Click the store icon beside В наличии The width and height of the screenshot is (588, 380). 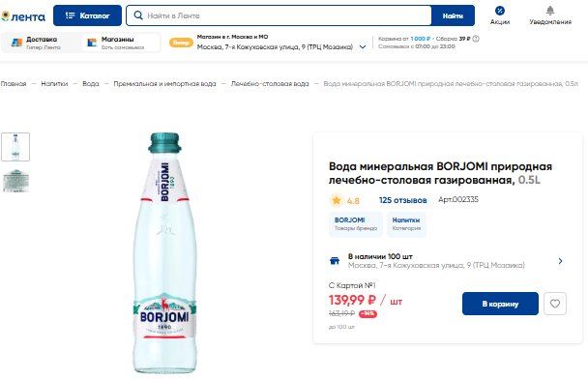(335, 261)
